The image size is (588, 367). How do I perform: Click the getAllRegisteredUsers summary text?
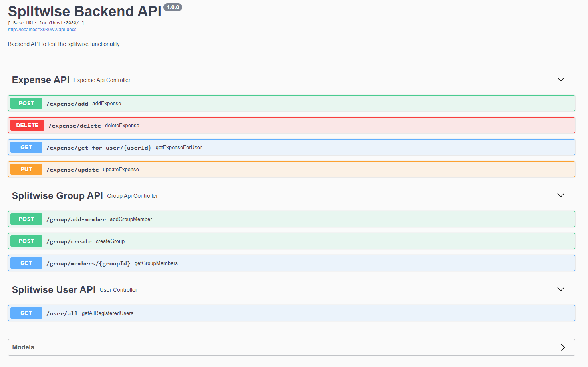[107, 313]
